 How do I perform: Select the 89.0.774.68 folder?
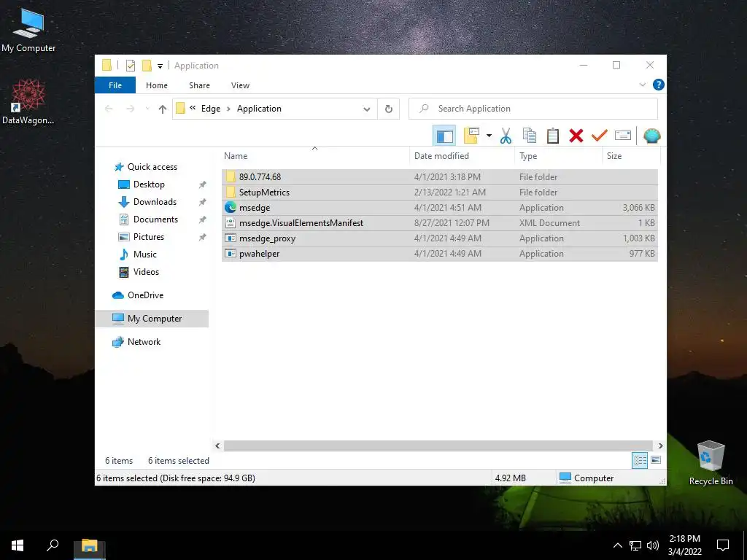click(440, 176)
